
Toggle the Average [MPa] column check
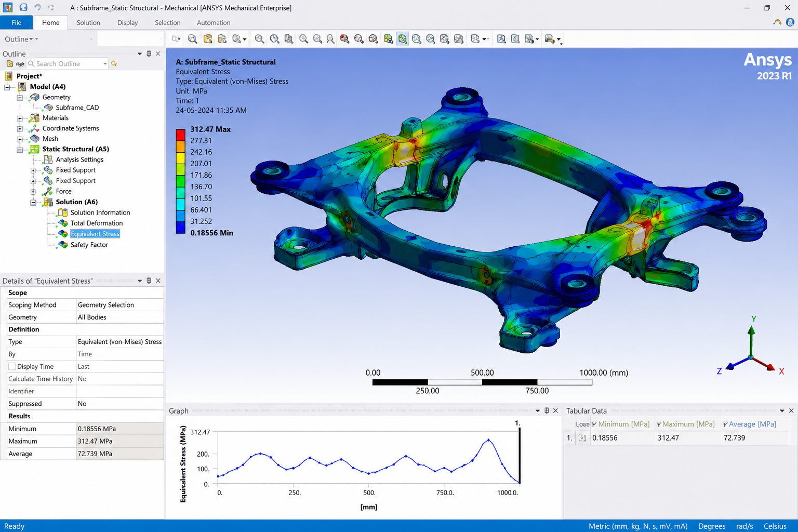725,424
